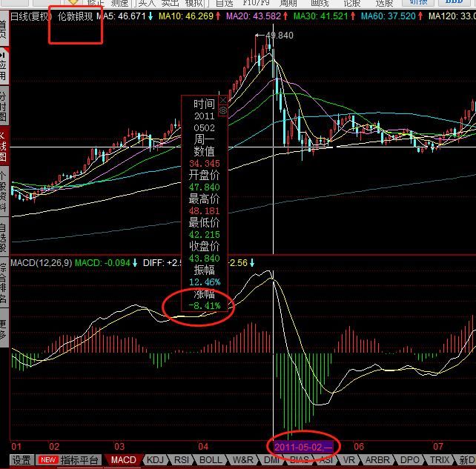
Task: Switch to the DPO indicator tab
Action: coord(410,460)
